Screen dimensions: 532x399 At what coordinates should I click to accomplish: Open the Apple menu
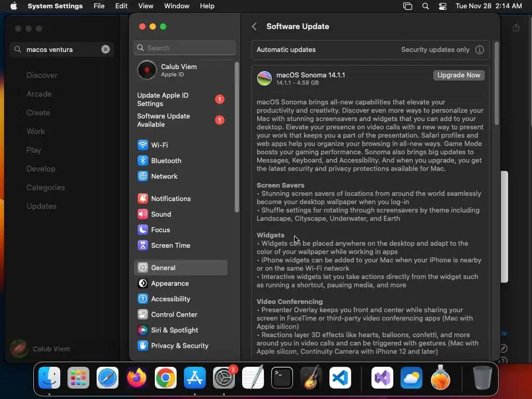[x=14, y=6]
